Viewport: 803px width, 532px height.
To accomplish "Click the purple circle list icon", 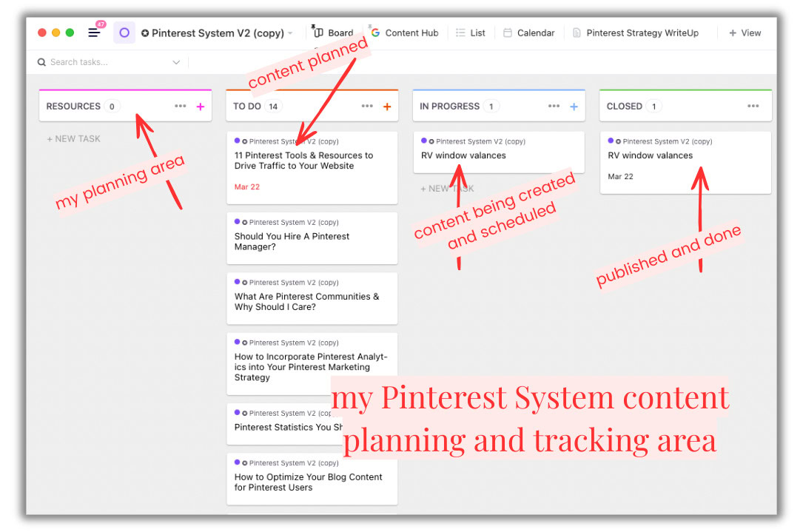I will coord(124,33).
